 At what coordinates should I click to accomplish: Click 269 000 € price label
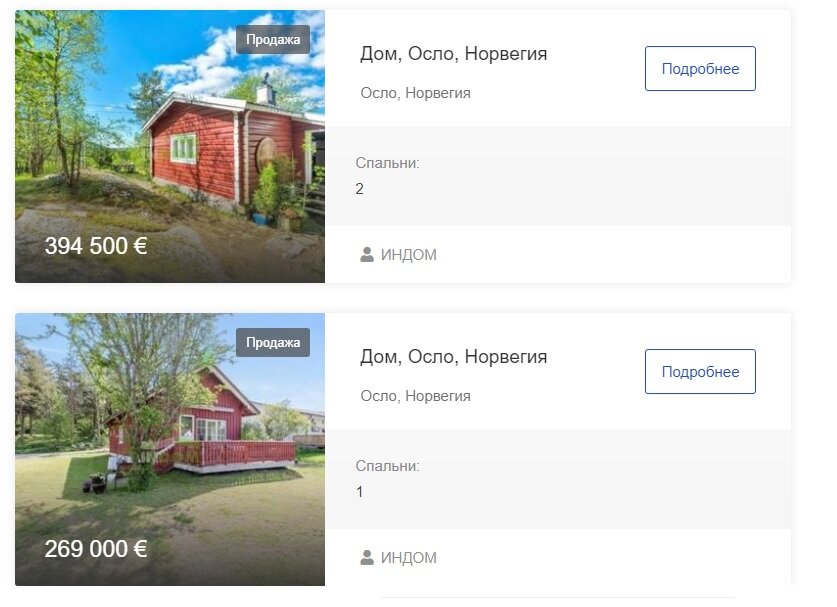click(x=96, y=549)
